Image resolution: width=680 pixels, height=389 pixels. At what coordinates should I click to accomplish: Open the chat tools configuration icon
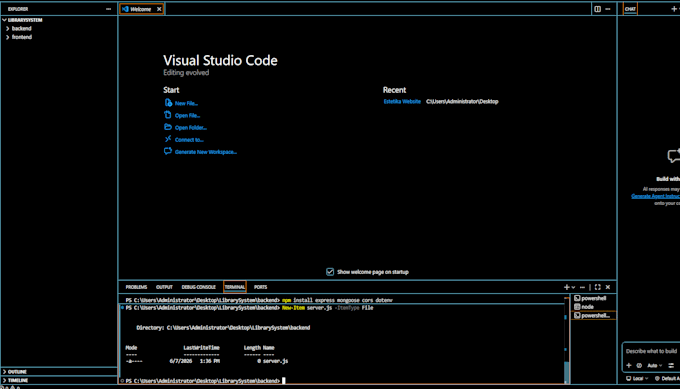[x=671, y=366]
